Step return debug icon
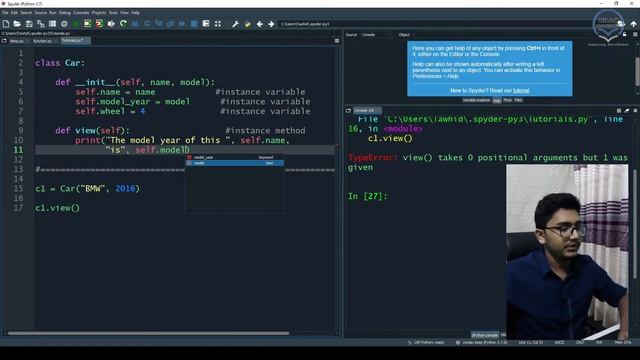Screen dimensions: 640x360 pos(171,24)
